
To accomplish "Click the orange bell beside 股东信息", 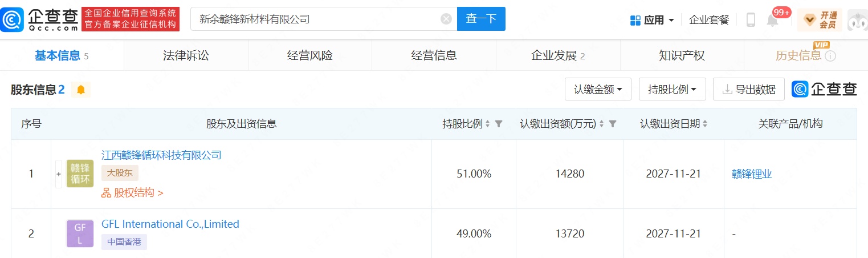I will (81, 90).
